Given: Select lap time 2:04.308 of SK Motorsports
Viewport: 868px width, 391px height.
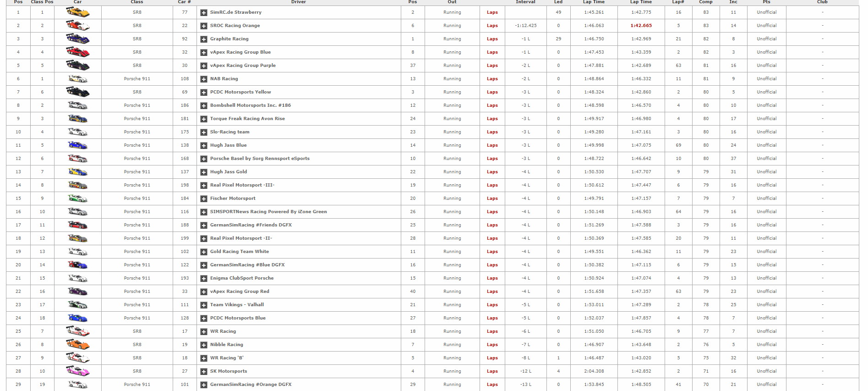Looking at the screenshot, I should (594, 371).
